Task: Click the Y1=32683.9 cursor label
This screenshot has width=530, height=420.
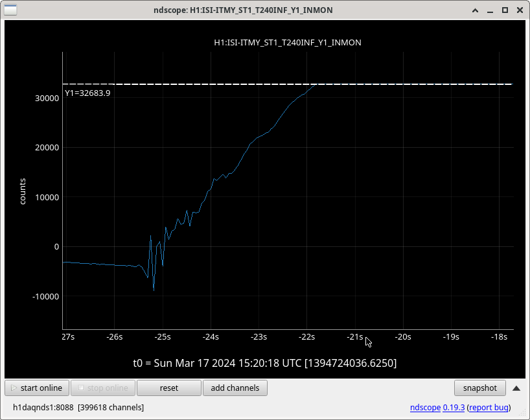Action: 87,93
